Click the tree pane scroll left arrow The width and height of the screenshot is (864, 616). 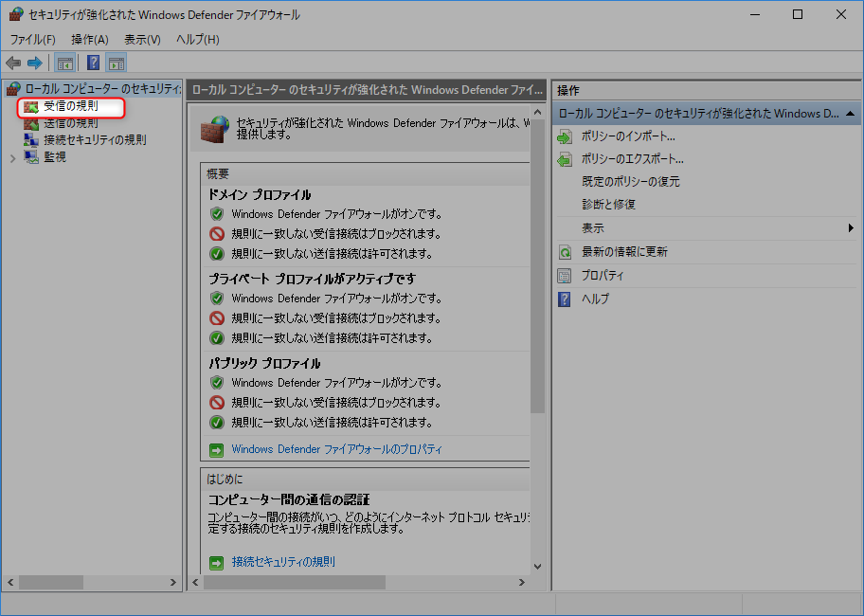pos(10,583)
